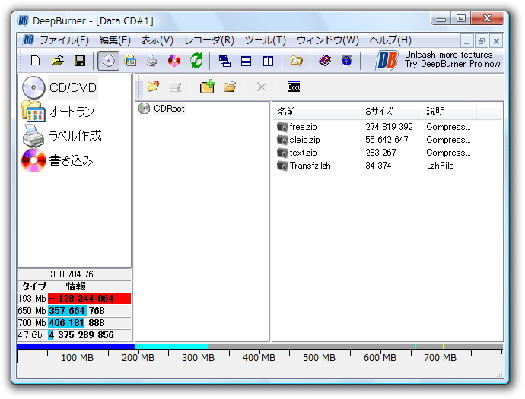Click the cyan 650 MB marker on usage bar

point(415,346)
